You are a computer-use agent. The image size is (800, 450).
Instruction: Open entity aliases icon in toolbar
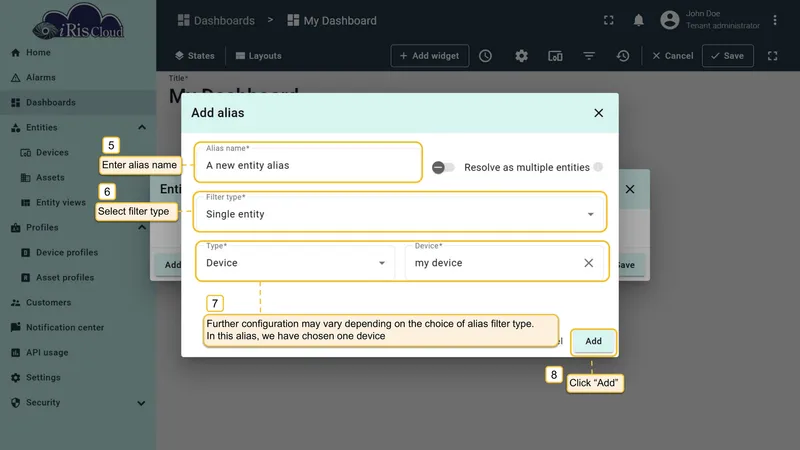click(555, 56)
